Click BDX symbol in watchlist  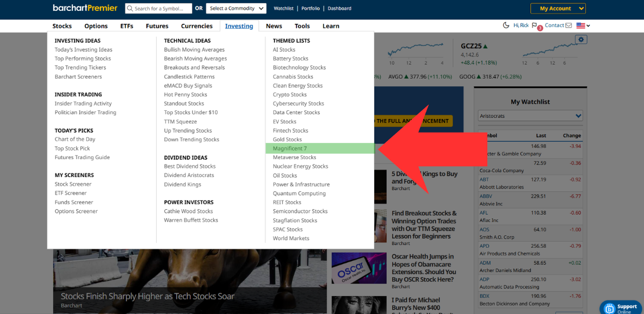485,296
